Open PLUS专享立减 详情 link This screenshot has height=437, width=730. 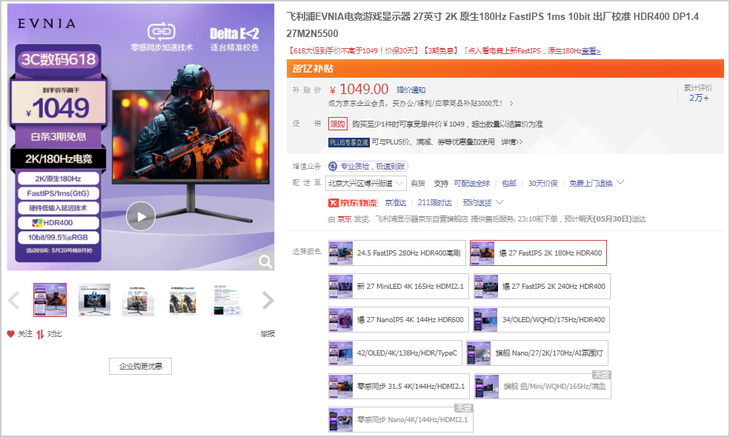(512, 141)
